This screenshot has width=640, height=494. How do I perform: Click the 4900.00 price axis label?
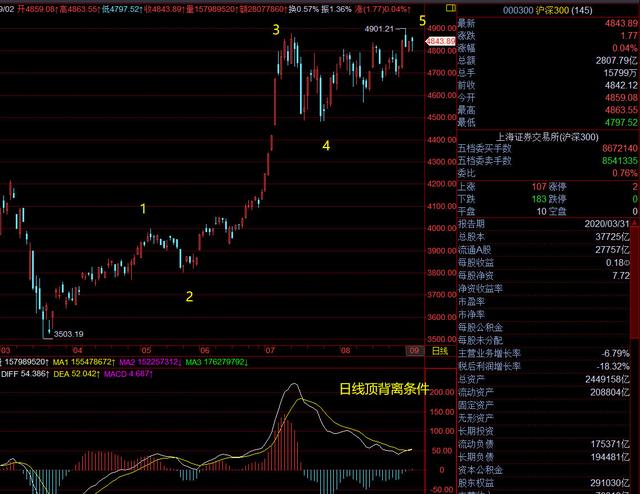442,28
